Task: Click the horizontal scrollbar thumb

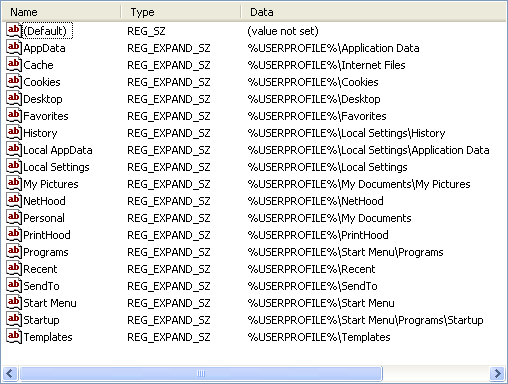Action: [201, 373]
